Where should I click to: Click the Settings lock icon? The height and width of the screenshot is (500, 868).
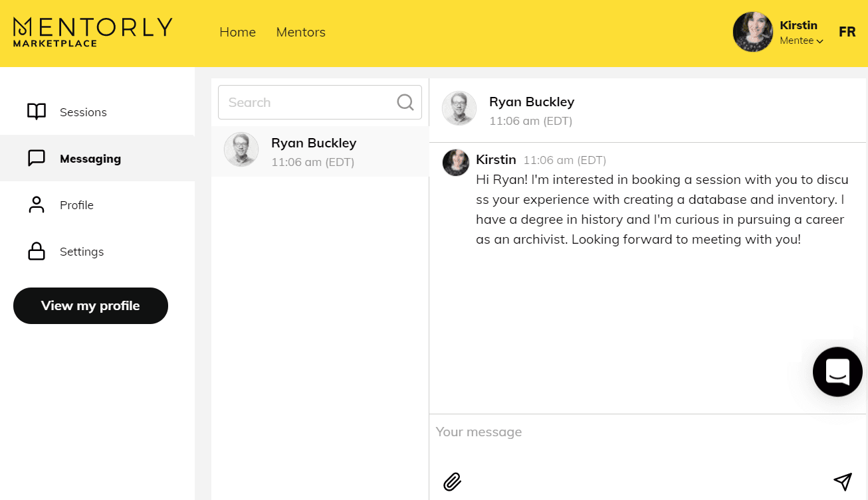(37, 252)
